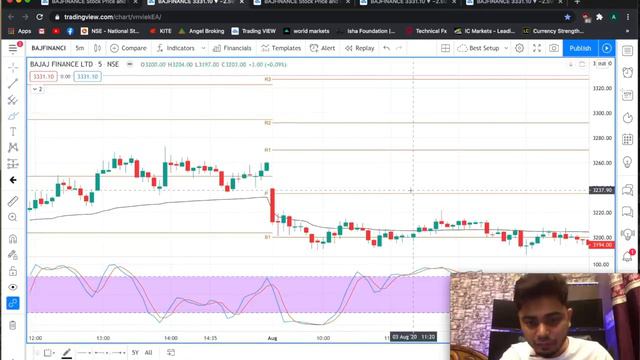Open the notifications bell icon

tap(627, 256)
